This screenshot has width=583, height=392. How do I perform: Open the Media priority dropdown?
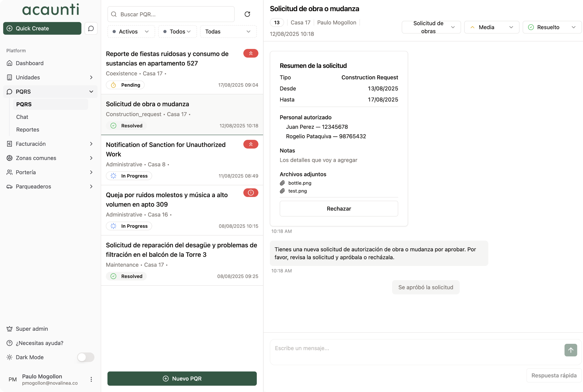coord(491,27)
